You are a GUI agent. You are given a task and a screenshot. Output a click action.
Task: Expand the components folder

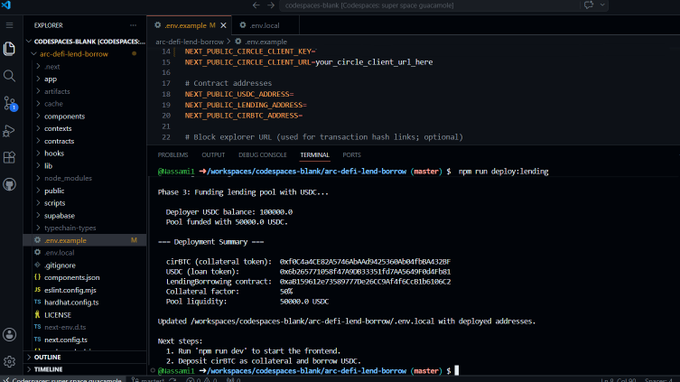pos(85,116)
